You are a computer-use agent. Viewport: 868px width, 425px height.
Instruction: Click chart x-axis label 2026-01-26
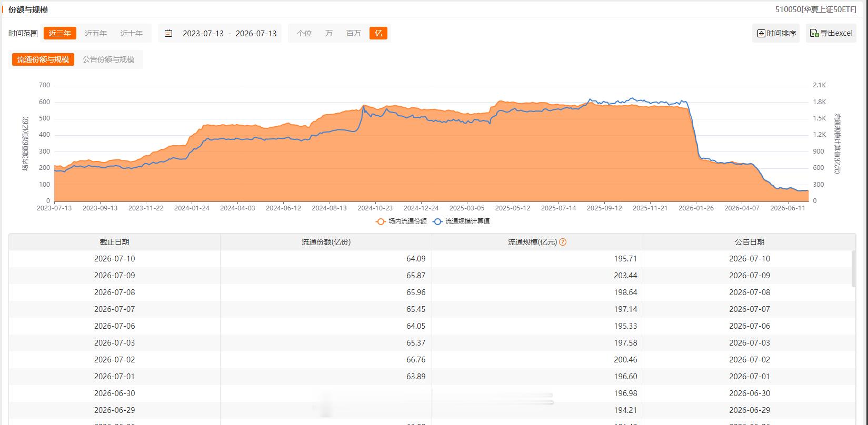(696, 208)
